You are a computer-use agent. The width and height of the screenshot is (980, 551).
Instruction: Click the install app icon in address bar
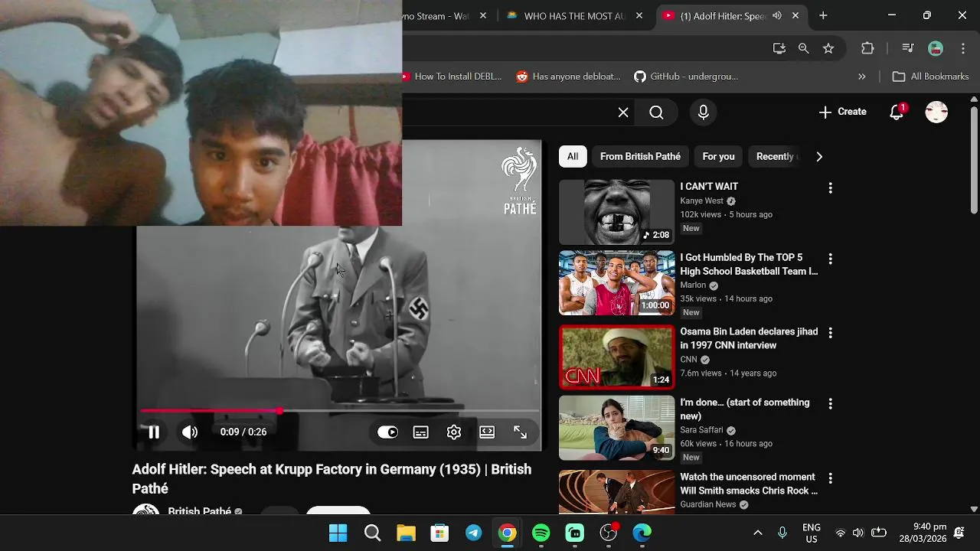(779, 48)
